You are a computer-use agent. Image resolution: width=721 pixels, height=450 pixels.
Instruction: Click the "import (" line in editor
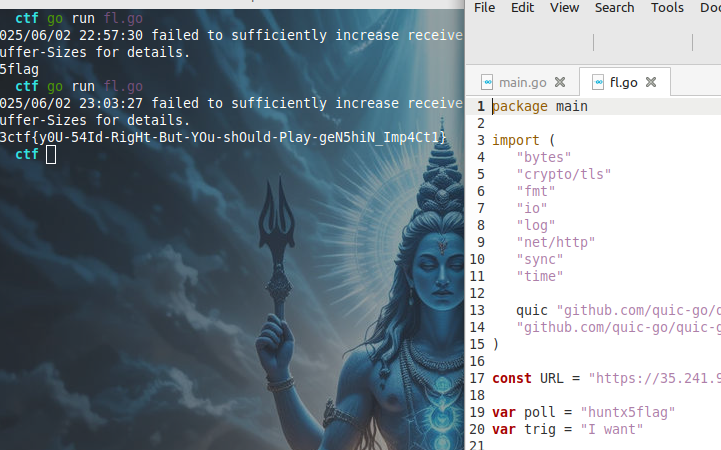point(524,140)
